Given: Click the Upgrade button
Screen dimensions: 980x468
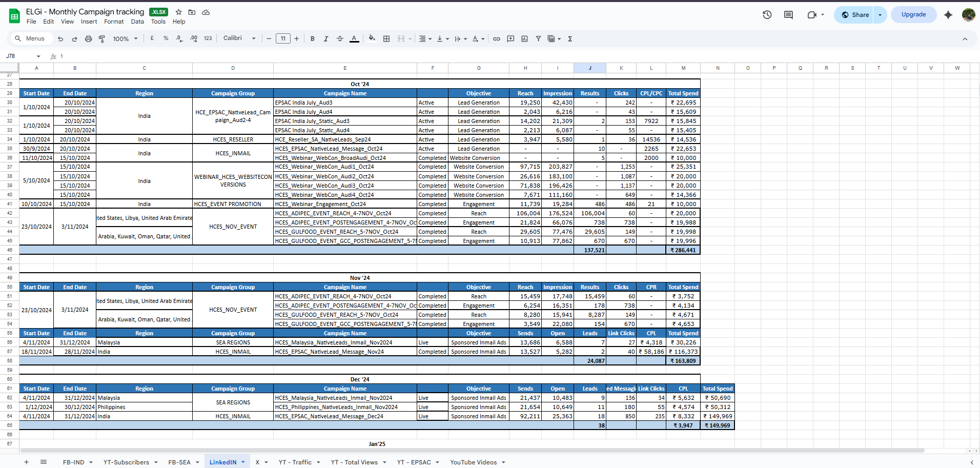Looking at the screenshot, I should coord(913,15).
